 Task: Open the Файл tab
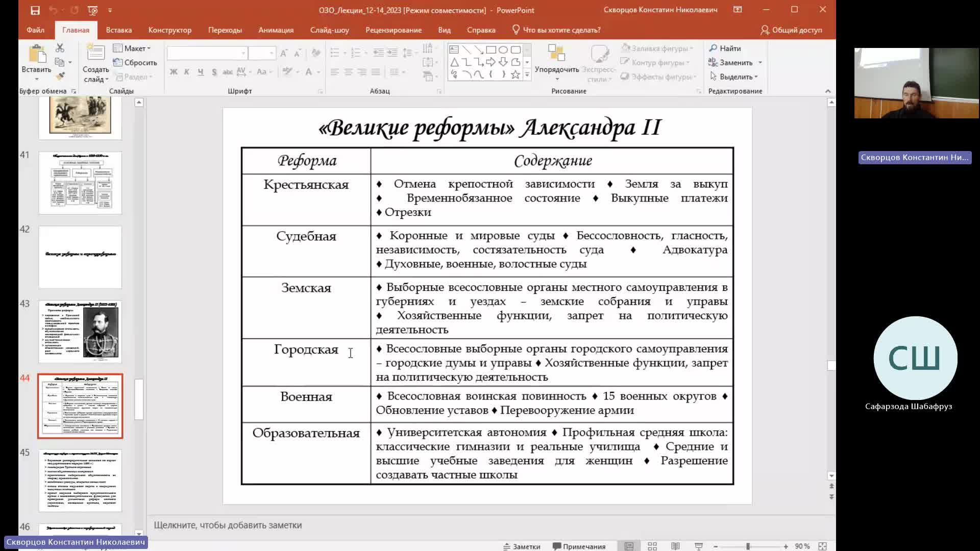click(35, 30)
